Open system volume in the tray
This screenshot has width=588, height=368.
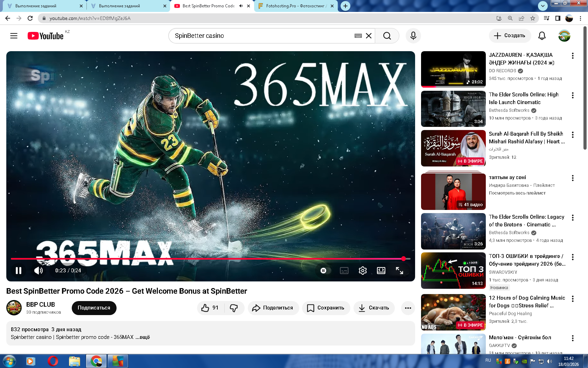549,361
